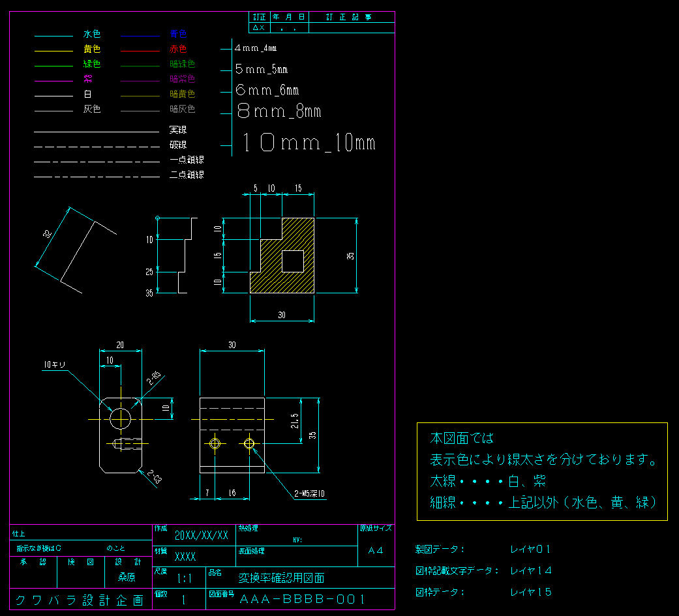Image resolution: width=679 pixels, height=616 pixels.
Task: Select the isometric sketch with 32 dimension
Action: click(72, 244)
